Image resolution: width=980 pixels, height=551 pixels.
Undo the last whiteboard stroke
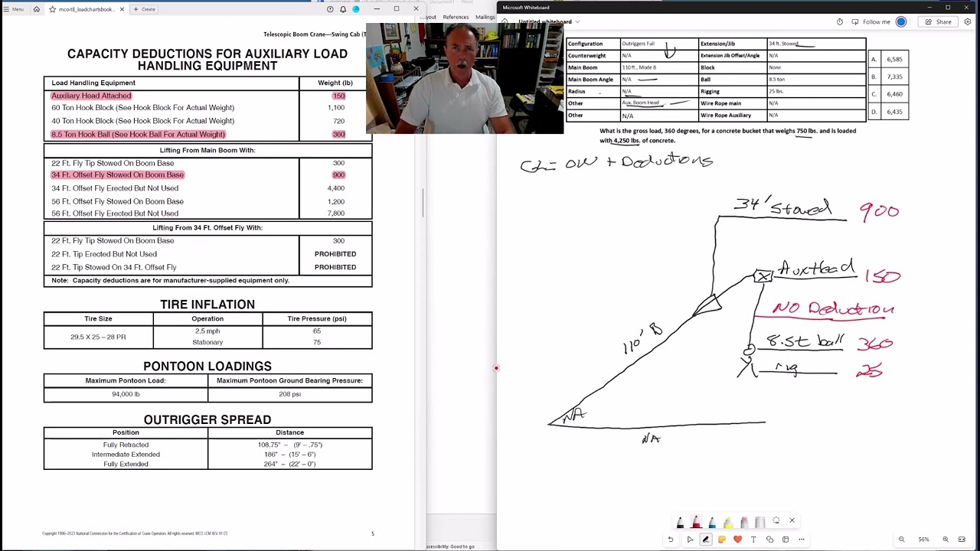point(671,540)
